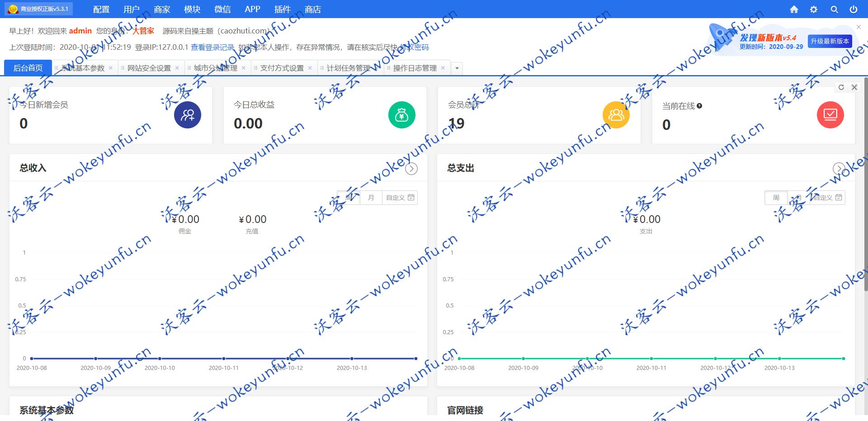
Task: Click the 支出 ¥0.00 value
Action: pos(646,219)
